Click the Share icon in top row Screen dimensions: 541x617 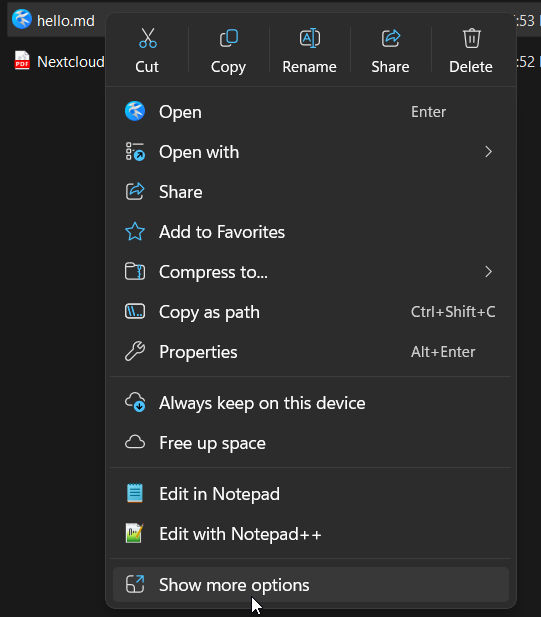coord(391,38)
